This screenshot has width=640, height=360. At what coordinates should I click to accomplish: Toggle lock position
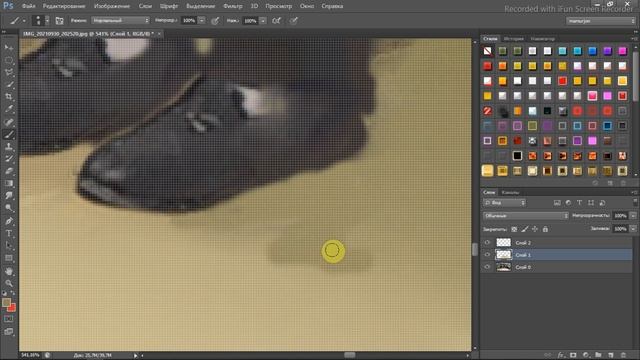535,229
